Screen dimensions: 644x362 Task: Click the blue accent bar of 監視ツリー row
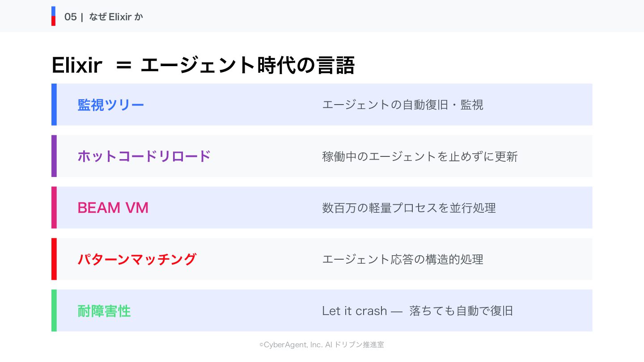click(x=54, y=105)
